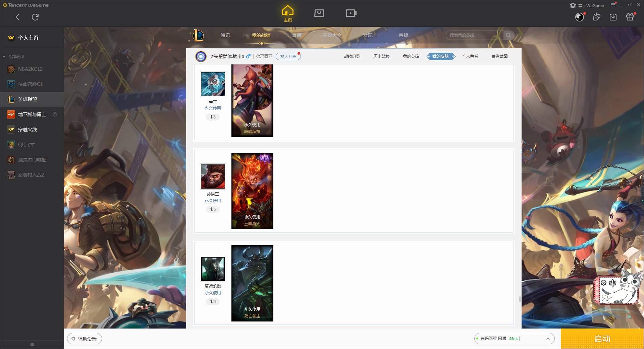The height and width of the screenshot is (349, 644).
Task: Select QQ飞车 in sidebar
Action: pos(32,145)
